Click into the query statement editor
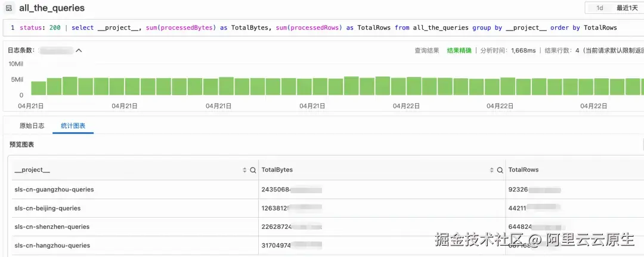Screen dimensions: 644x257 tap(323, 28)
